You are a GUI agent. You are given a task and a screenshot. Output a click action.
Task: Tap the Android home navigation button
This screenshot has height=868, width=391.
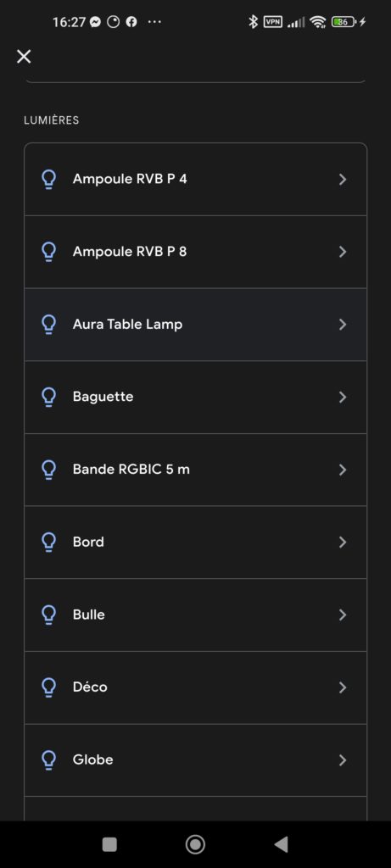coord(195,844)
